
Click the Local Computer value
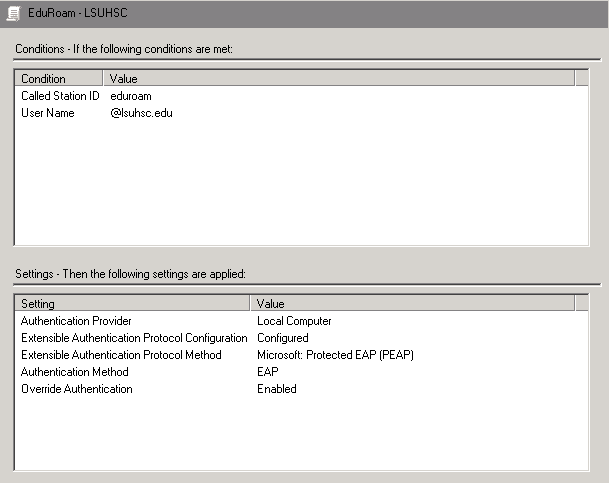pos(294,321)
